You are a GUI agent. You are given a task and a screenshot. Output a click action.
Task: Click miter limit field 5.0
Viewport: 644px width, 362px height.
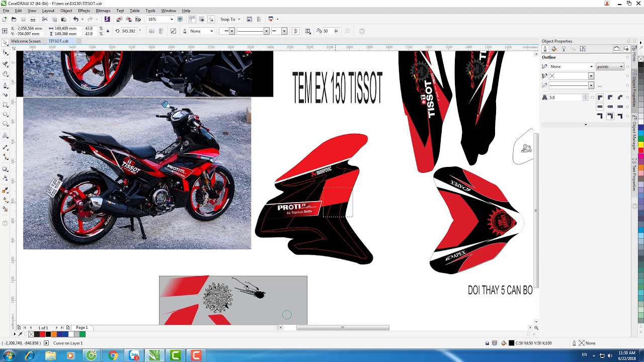[x=566, y=98]
